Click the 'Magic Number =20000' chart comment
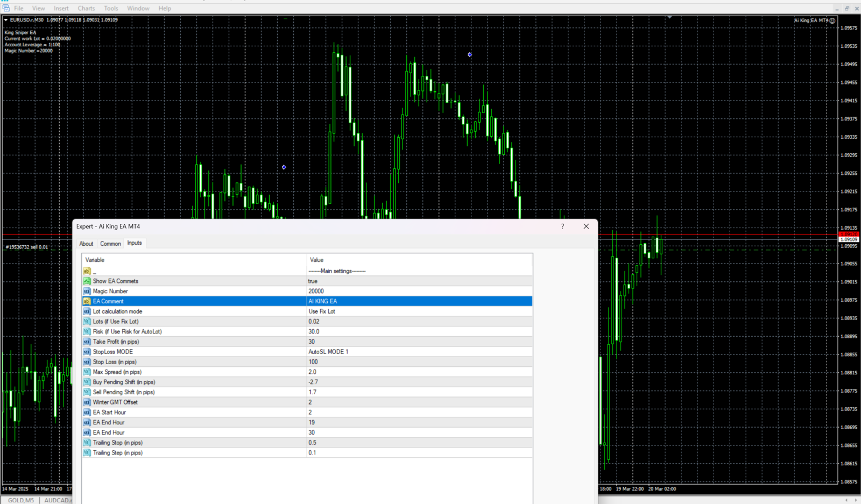The width and height of the screenshot is (861, 504). tap(29, 51)
